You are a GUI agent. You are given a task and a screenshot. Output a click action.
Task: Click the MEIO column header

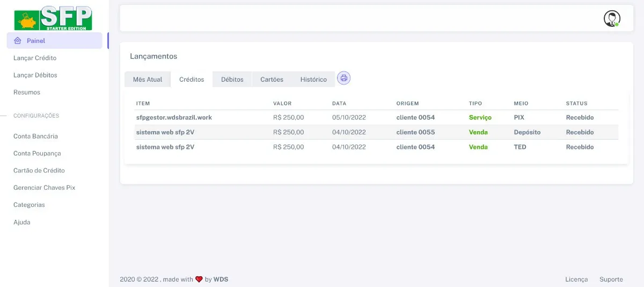[521, 103]
